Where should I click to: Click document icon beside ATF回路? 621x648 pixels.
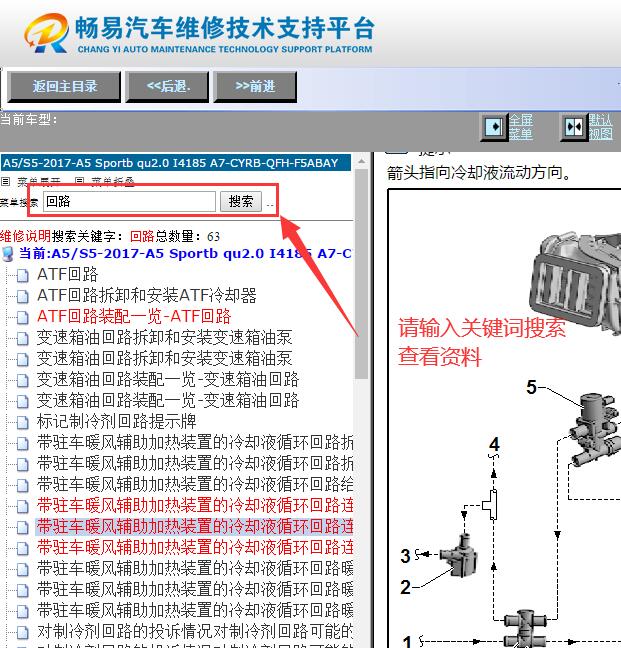[22, 275]
